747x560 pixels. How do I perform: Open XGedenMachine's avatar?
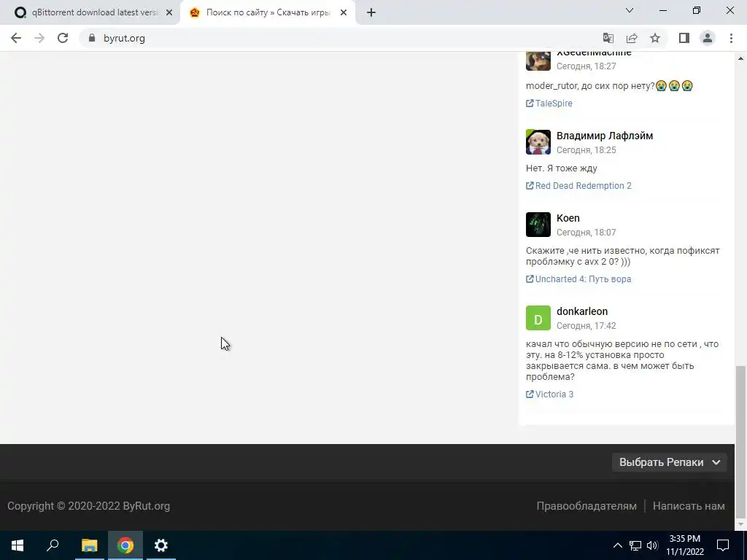[x=538, y=61]
